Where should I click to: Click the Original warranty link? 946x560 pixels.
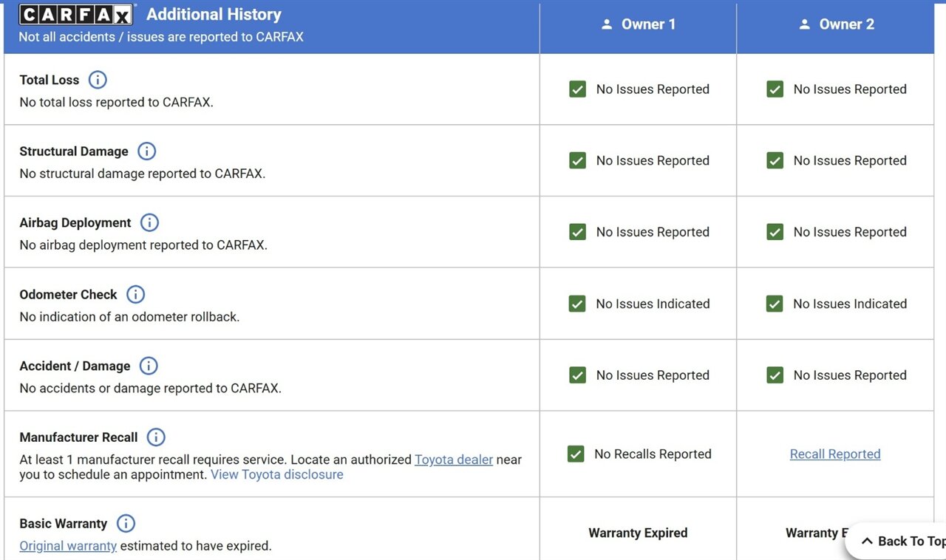[x=68, y=546]
